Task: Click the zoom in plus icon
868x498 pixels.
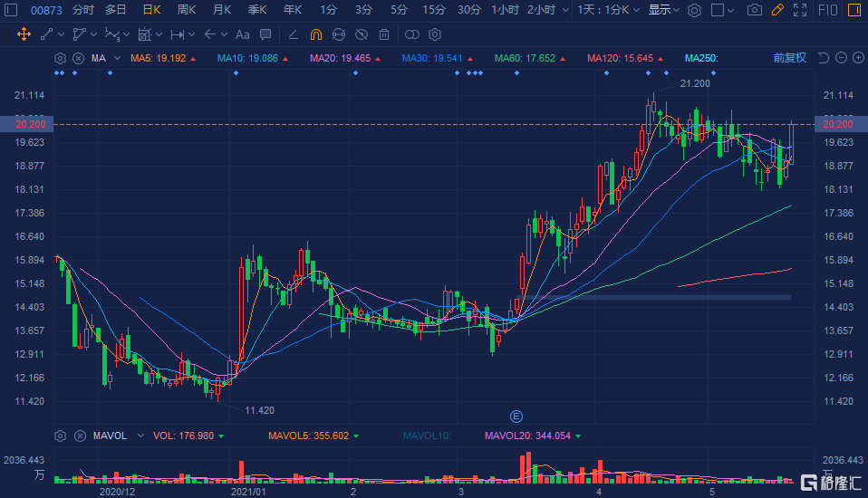Action: point(857,58)
